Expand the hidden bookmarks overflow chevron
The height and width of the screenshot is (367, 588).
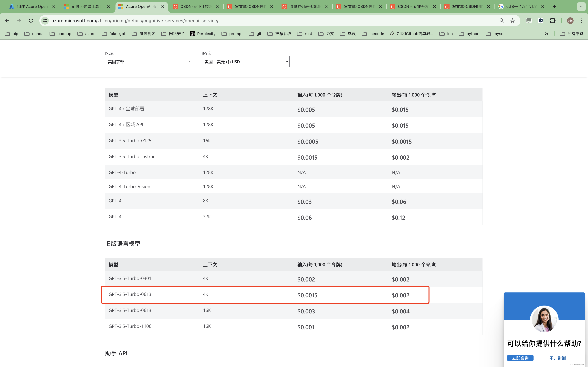546,34
